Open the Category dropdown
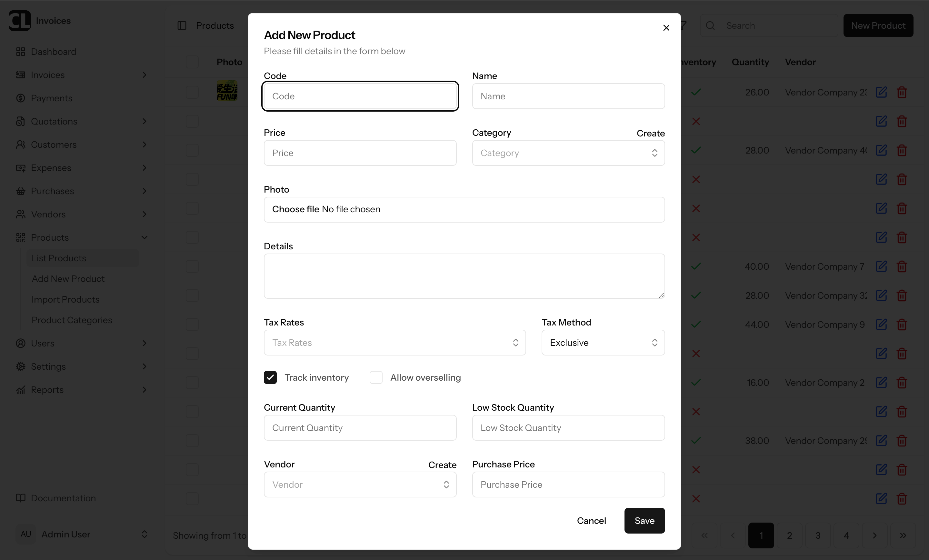Viewport: 929px width, 560px height. coord(568,153)
